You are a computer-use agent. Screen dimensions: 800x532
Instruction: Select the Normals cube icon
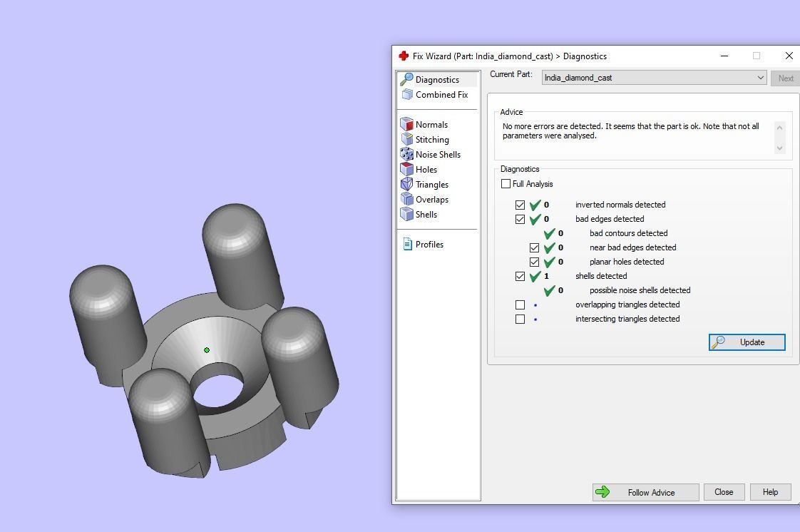(406, 124)
